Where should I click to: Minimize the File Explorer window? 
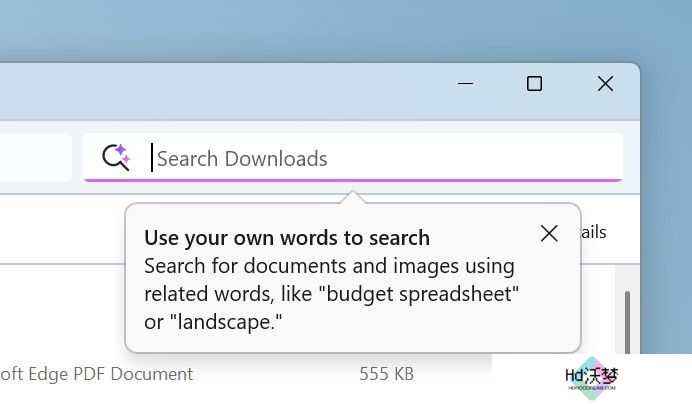click(x=465, y=83)
